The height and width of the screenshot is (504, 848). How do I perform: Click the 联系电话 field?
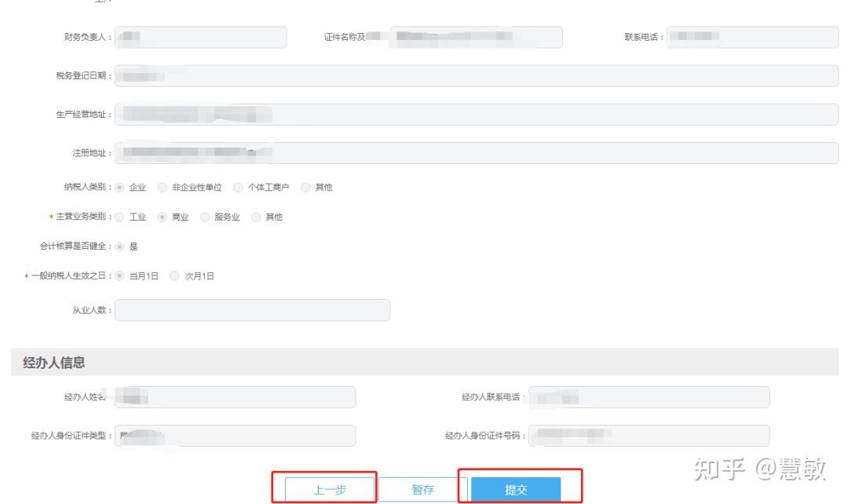pos(752,37)
